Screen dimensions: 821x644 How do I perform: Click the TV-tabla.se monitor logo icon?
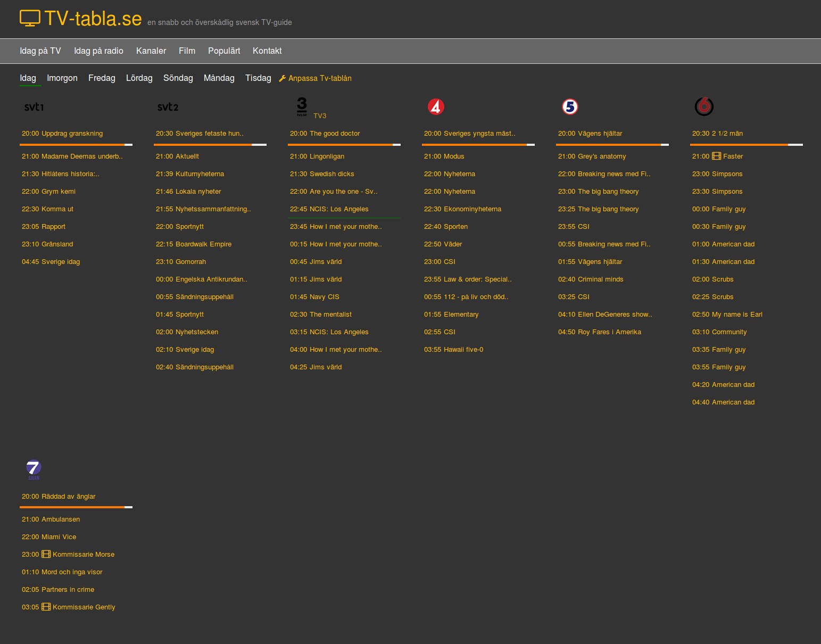click(30, 18)
